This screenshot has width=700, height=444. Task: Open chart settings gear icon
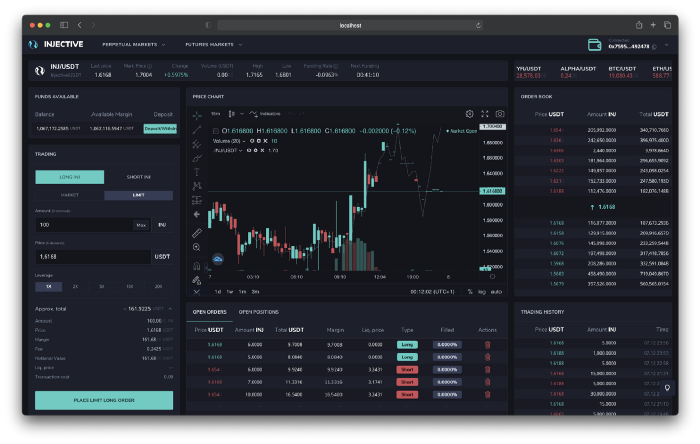(x=469, y=114)
